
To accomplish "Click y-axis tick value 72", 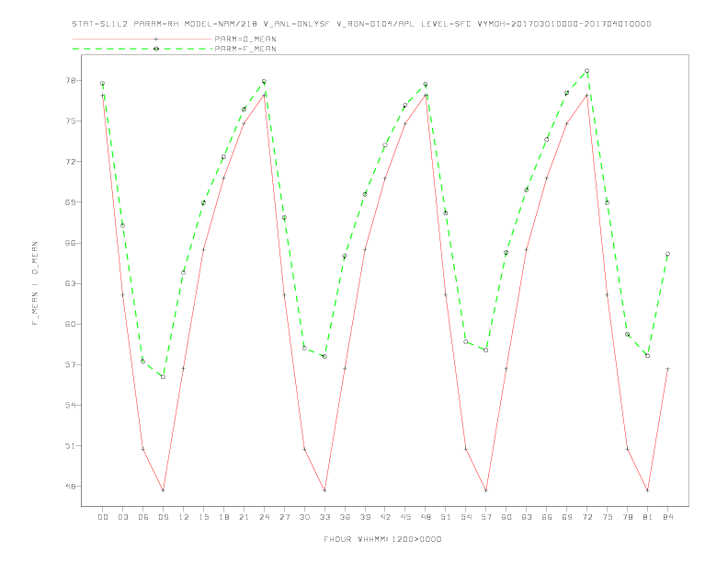I will (x=71, y=162).
